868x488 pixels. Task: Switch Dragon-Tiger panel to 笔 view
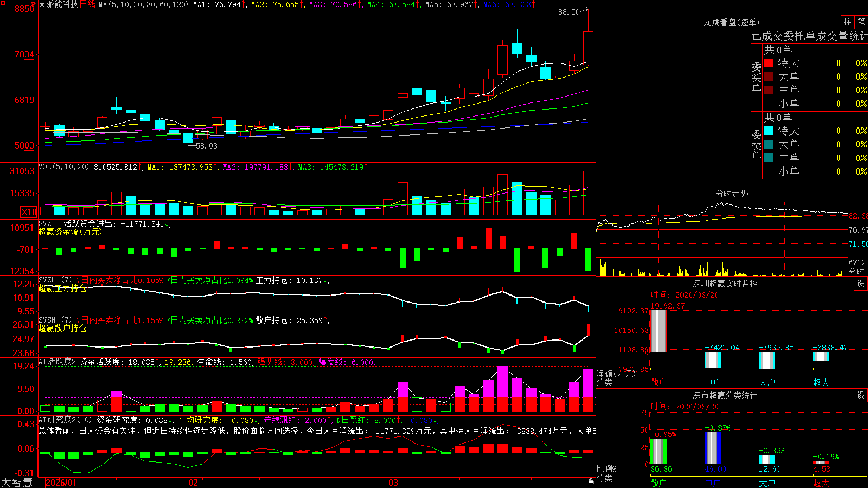pos(861,22)
